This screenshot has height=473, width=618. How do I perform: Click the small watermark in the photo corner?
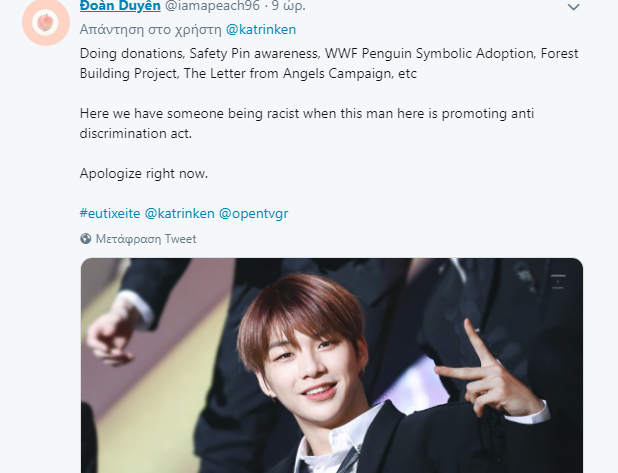coord(558,282)
